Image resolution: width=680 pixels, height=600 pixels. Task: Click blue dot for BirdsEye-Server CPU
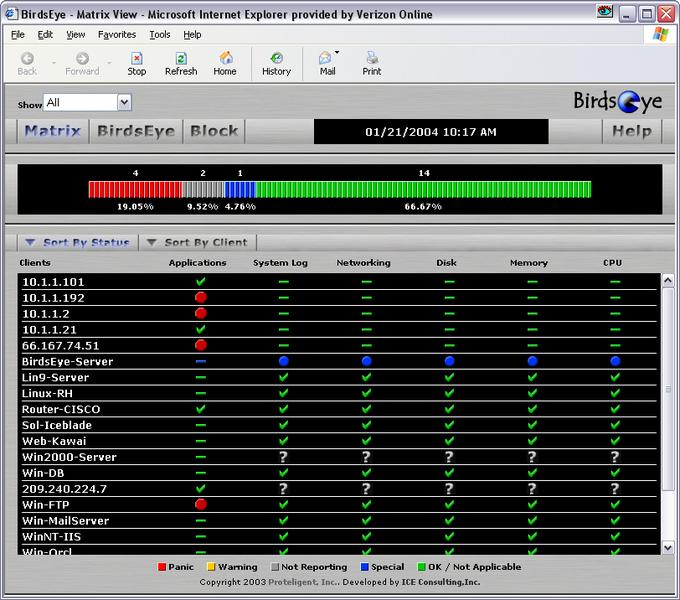pos(615,361)
